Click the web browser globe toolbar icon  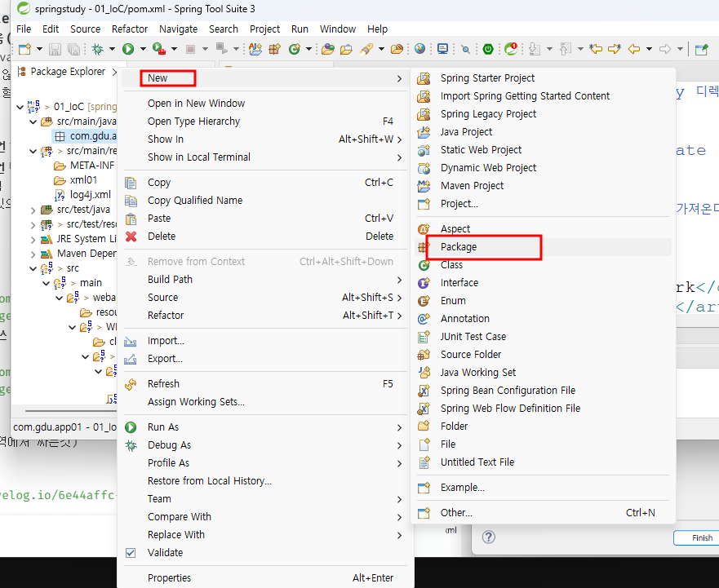pyautogui.click(x=419, y=49)
